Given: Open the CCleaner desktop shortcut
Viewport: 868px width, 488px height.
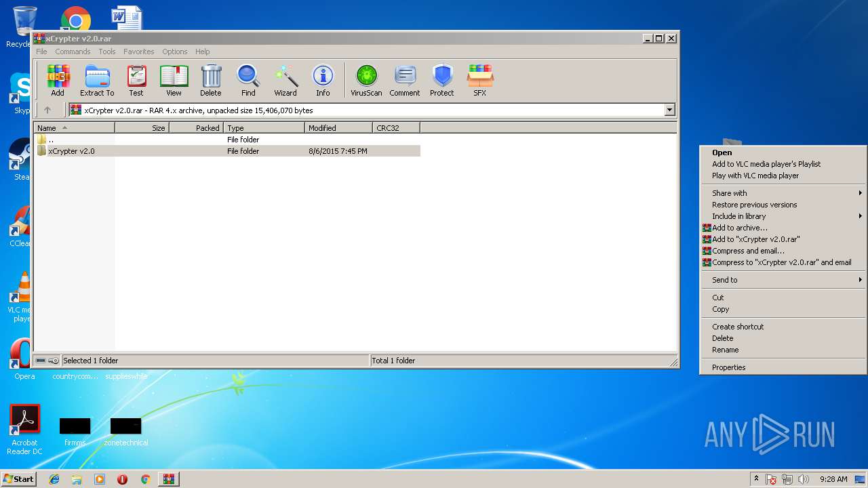Looking at the screenshot, I should point(20,227).
